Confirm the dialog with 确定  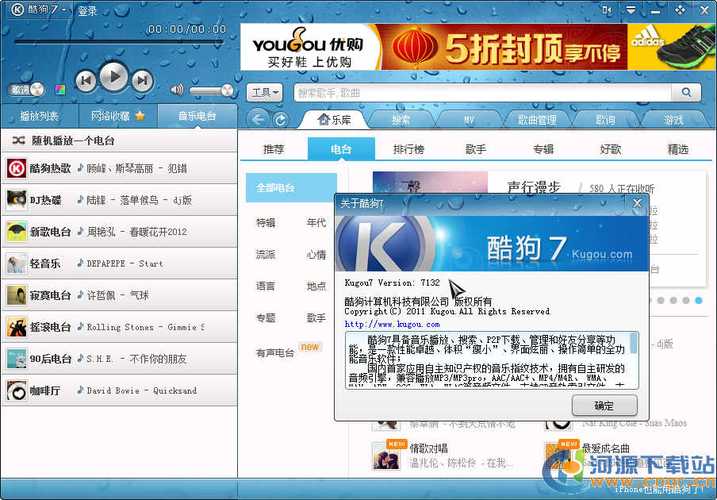click(604, 406)
